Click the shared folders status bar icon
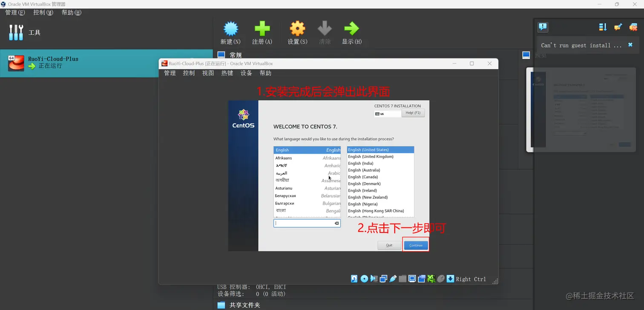644x310 pixels. (402, 278)
